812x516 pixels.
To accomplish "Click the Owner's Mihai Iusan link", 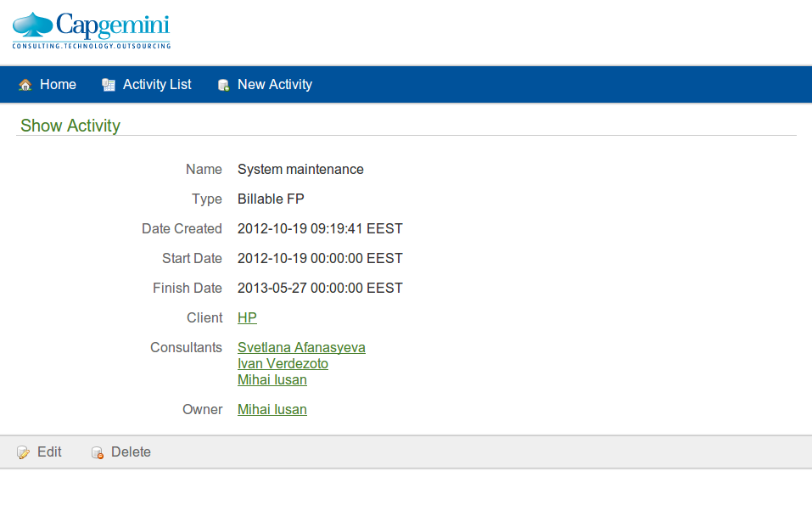I will click(272, 410).
